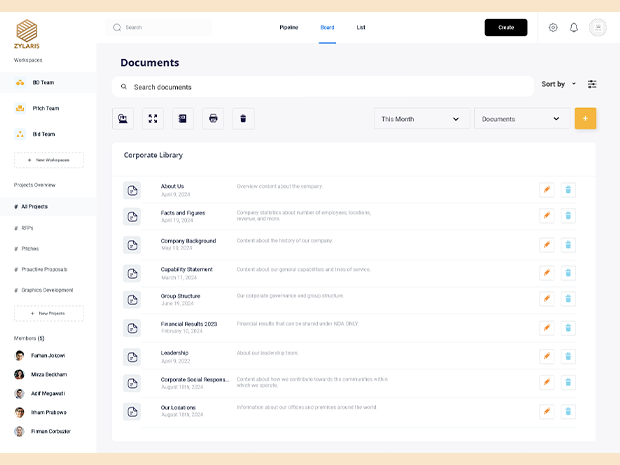Click the expand fullscreen toolbar icon
The height and width of the screenshot is (465, 620).
153,119
